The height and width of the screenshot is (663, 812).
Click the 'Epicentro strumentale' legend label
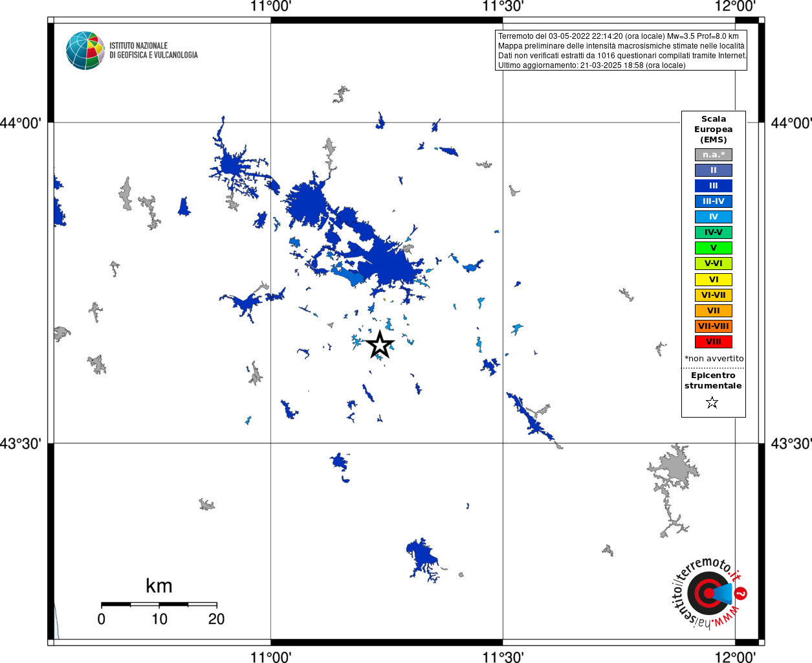tap(713, 381)
